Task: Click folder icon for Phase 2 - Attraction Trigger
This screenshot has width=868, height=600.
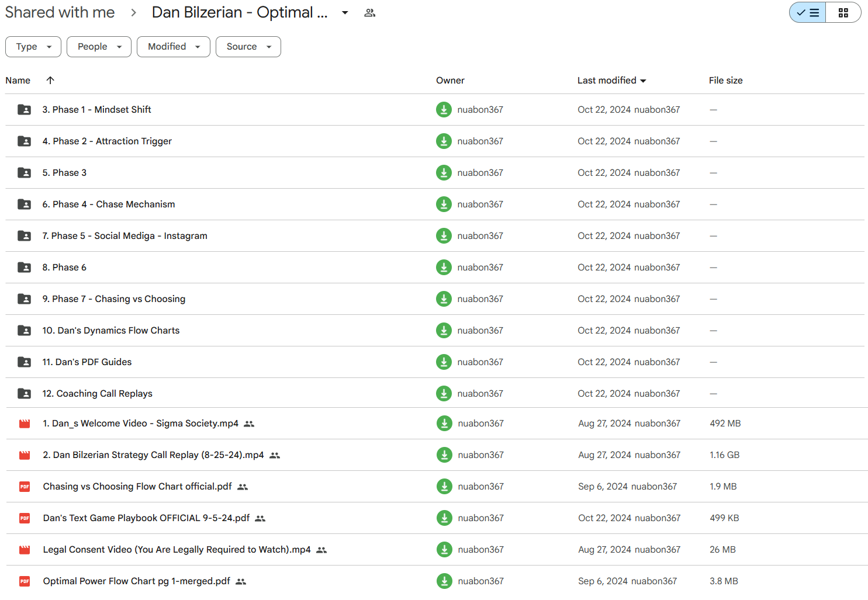Action: click(25, 141)
